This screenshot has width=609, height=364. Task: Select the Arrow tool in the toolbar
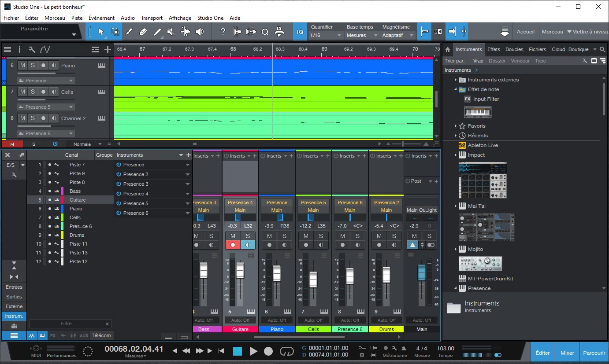(101, 32)
